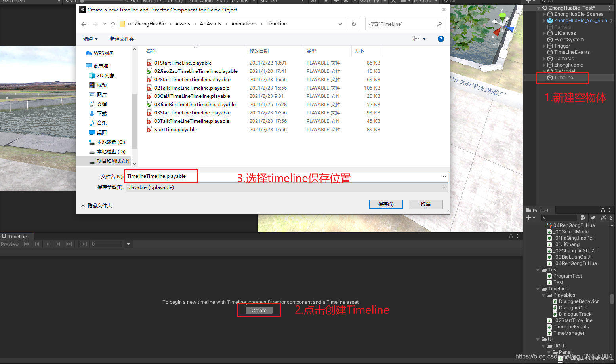Toggle Timeline Preview mode
This screenshot has width=616, height=364.
tap(10, 244)
